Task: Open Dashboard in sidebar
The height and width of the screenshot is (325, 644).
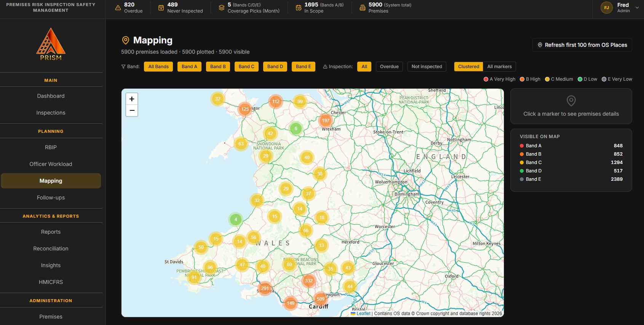Action: (x=51, y=96)
